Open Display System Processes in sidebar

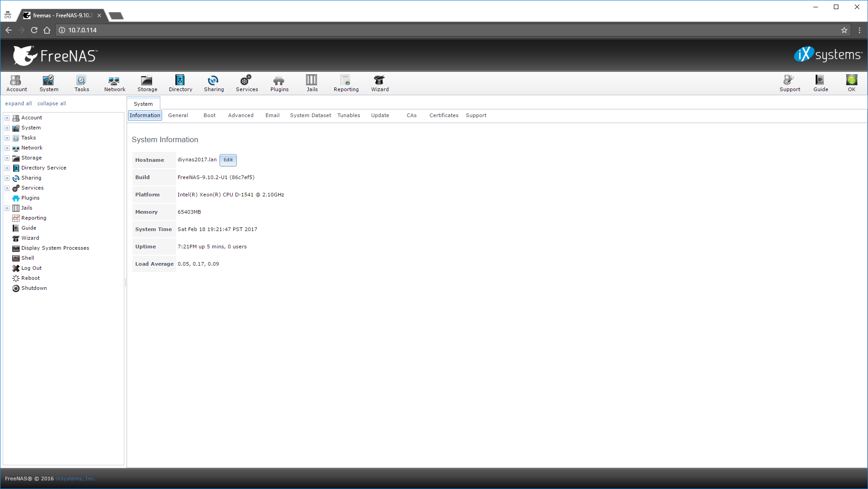(55, 248)
